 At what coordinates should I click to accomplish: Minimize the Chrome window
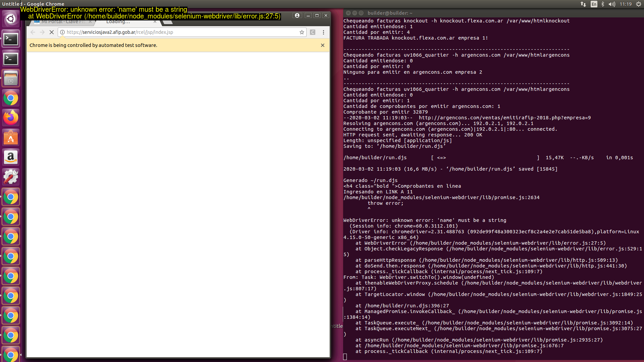pyautogui.click(x=308, y=15)
